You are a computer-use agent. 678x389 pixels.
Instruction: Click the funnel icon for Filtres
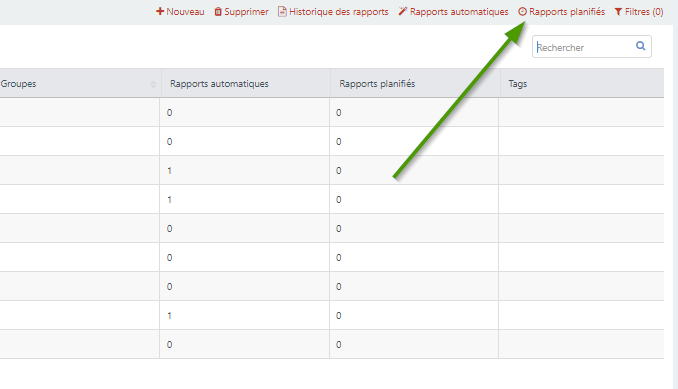[x=618, y=12]
